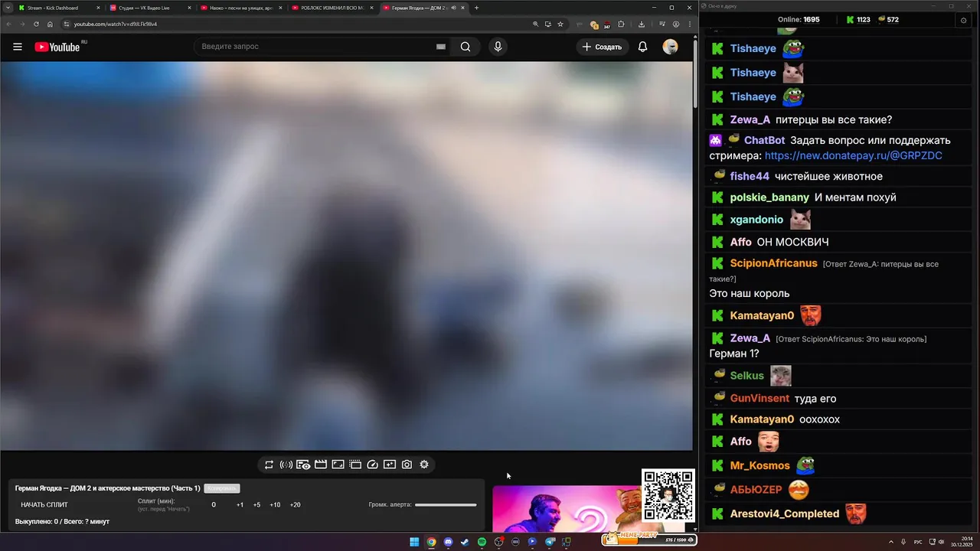Open the donatepay.ru link in chat
This screenshot has width=980, height=551.
point(853,155)
